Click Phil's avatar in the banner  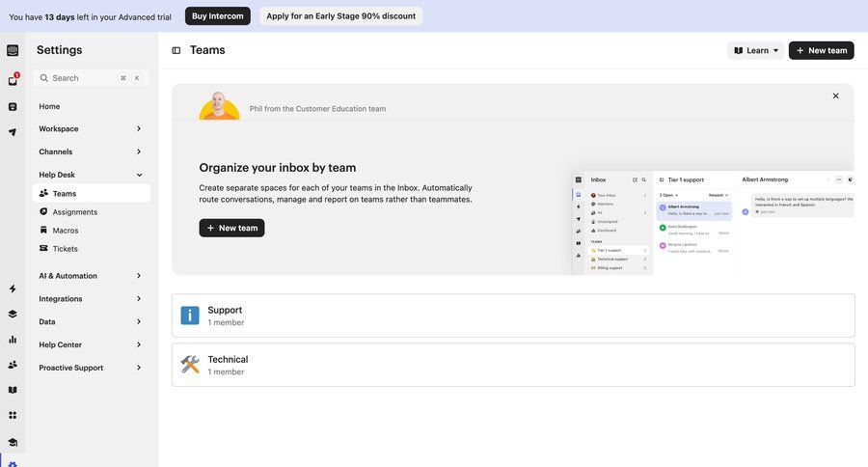[x=219, y=106]
